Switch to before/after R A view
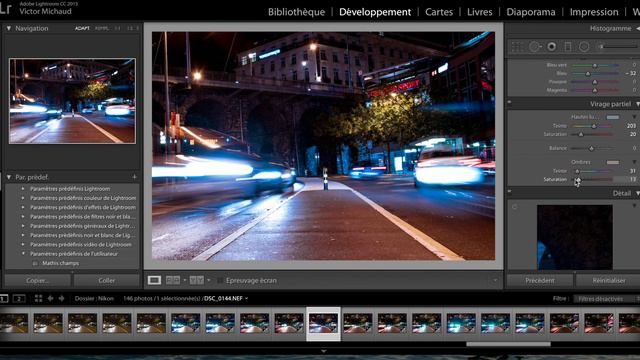Image resolution: width=640 pixels, height=360 pixels. click(173, 280)
